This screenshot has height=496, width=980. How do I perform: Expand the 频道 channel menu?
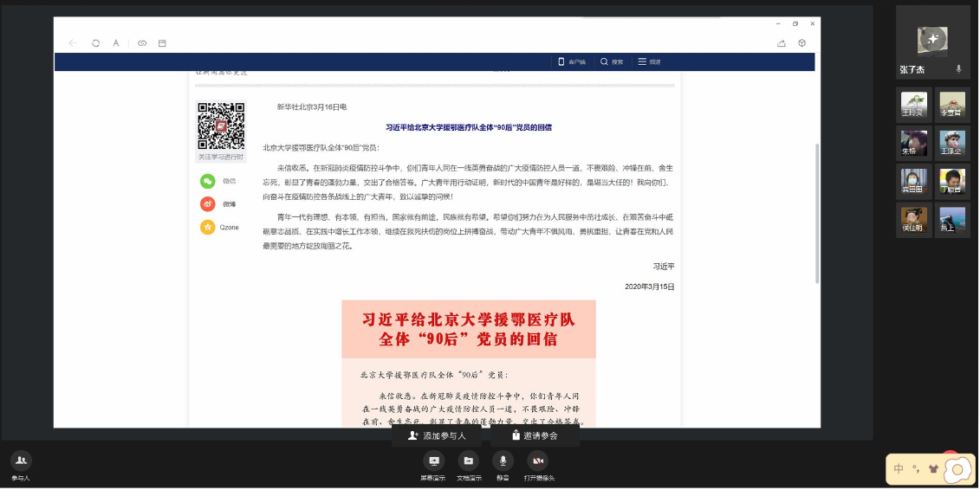pos(648,61)
